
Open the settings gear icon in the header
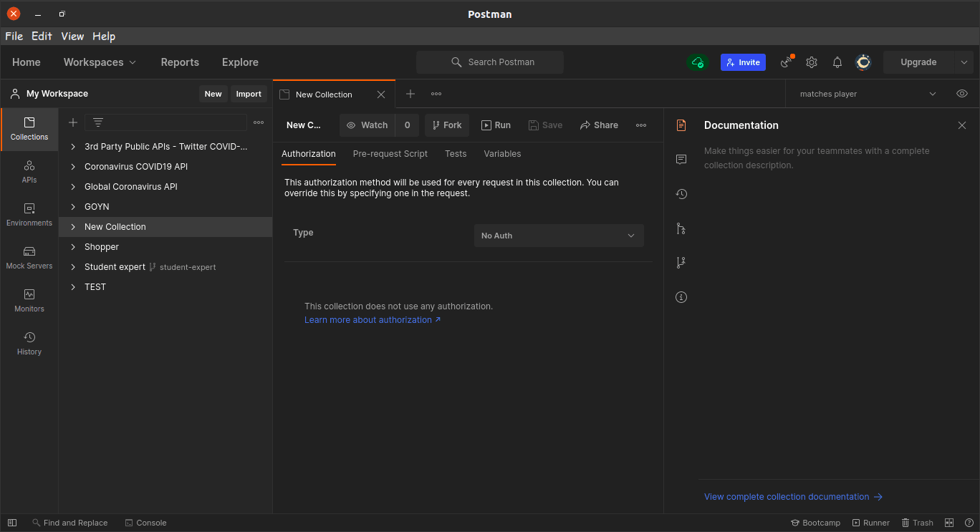pyautogui.click(x=812, y=62)
